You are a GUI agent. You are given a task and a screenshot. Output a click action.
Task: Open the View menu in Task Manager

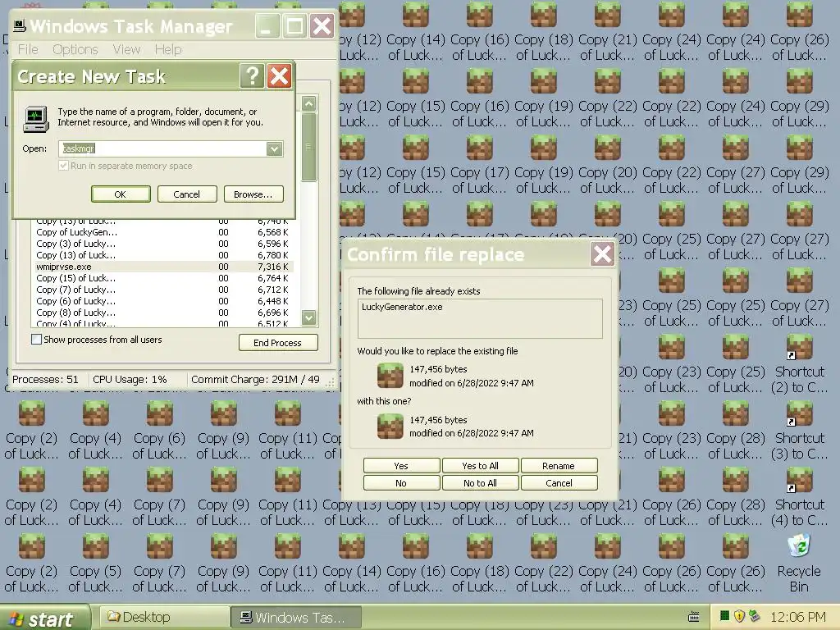click(x=126, y=49)
